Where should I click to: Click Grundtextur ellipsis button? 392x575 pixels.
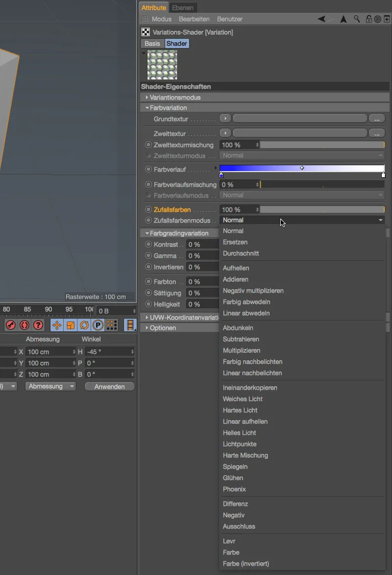377,119
